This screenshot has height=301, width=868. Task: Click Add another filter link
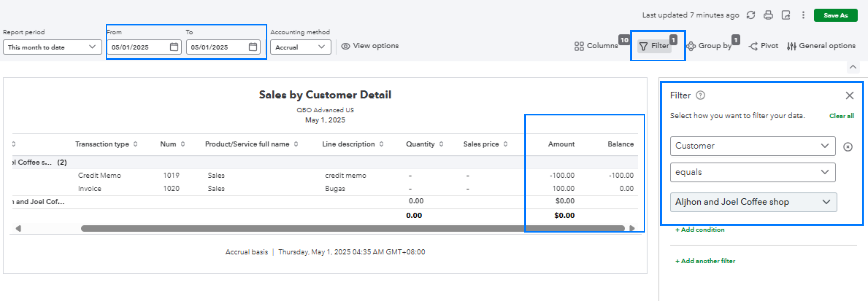point(705,261)
